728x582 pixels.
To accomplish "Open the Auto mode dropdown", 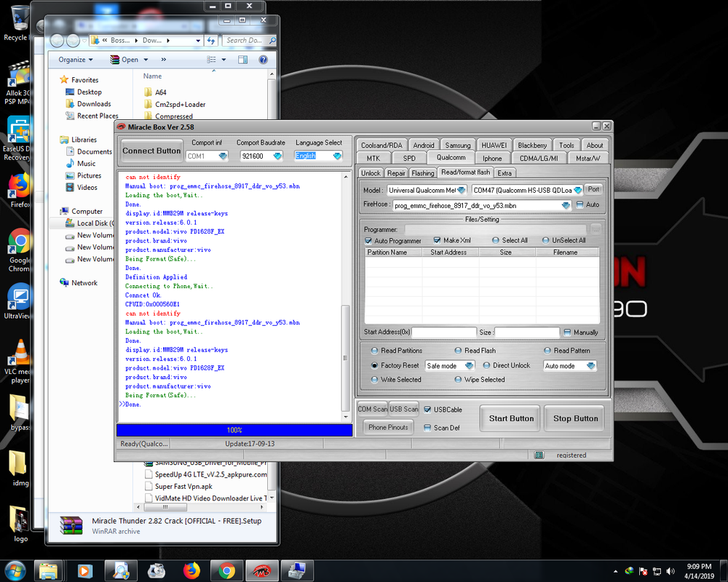I will [x=590, y=366].
